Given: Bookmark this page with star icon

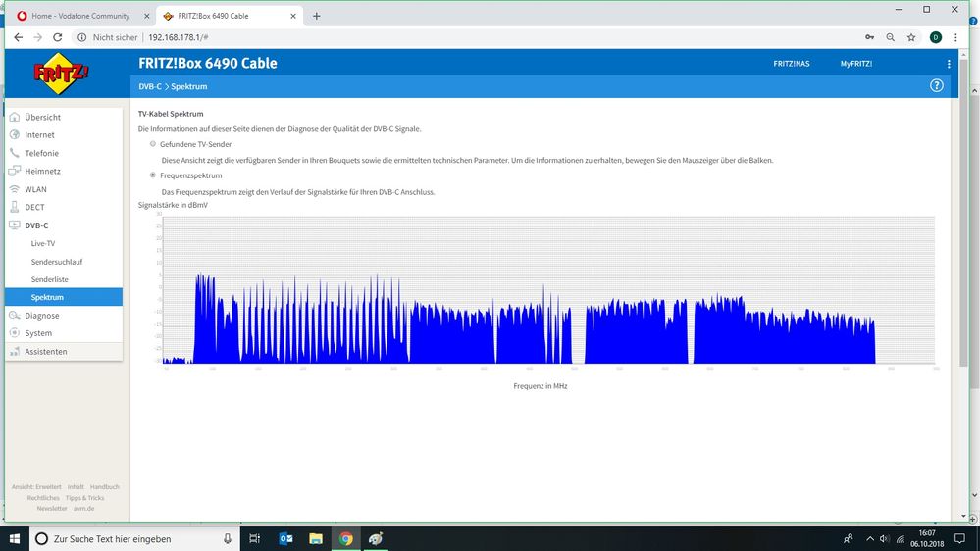Looking at the screenshot, I should (x=911, y=37).
